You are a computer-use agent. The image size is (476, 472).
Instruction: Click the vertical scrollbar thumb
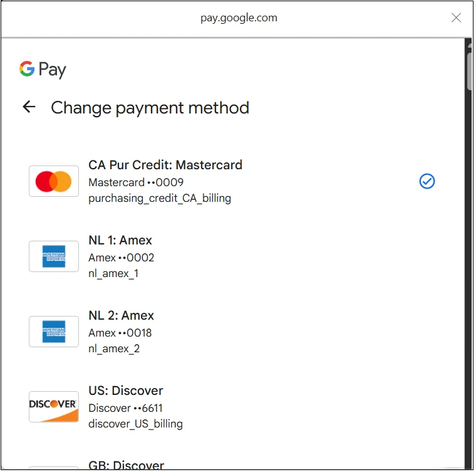tap(469, 72)
